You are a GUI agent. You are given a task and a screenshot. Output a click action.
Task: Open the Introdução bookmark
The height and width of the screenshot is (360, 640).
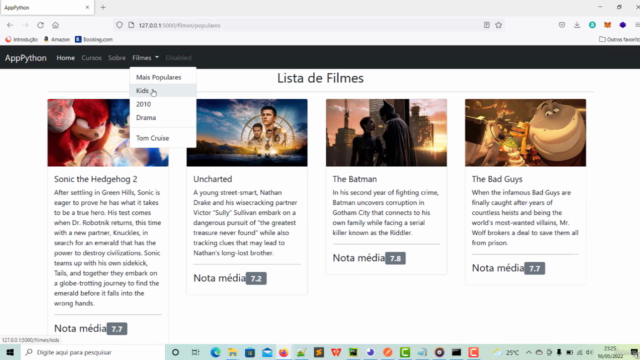[x=21, y=40]
